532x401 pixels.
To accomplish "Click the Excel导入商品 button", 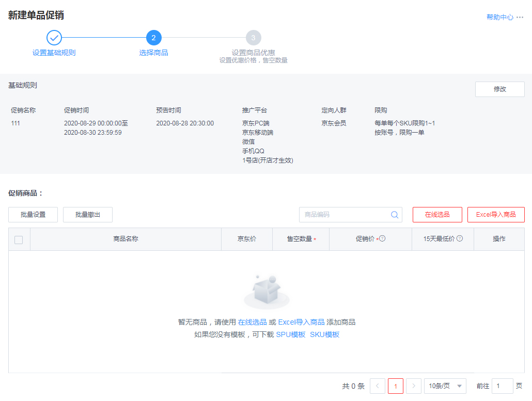I will pos(496,214).
